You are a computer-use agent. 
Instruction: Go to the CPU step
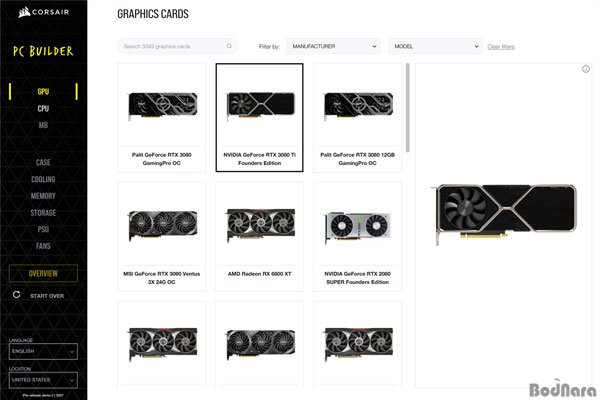[43, 108]
